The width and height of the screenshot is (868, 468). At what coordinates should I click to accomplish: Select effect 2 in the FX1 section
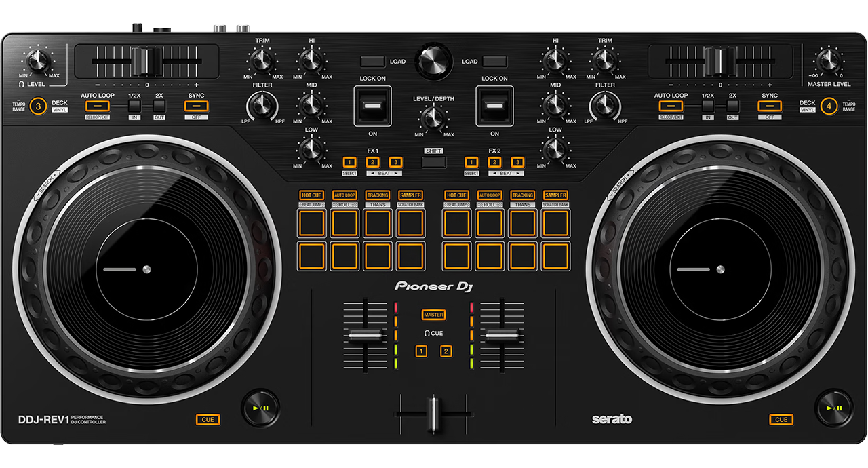pyautogui.click(x=372, y=162)
